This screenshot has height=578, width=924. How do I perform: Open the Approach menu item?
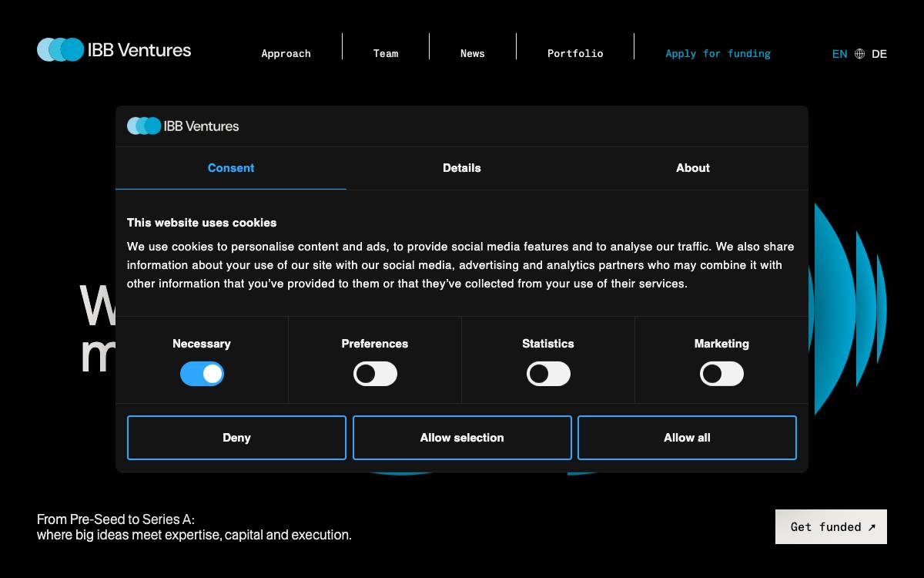[286, 54]
